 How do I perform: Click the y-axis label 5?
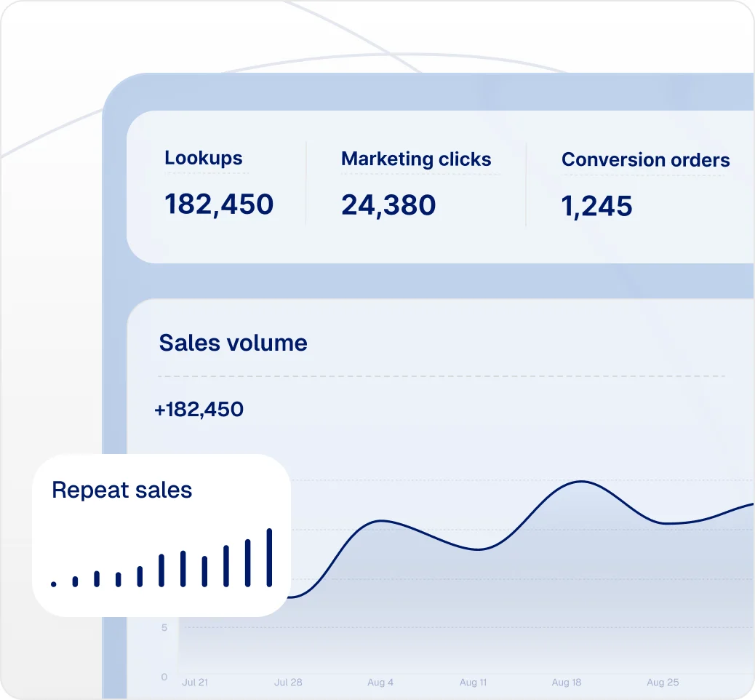pos(164,628)
